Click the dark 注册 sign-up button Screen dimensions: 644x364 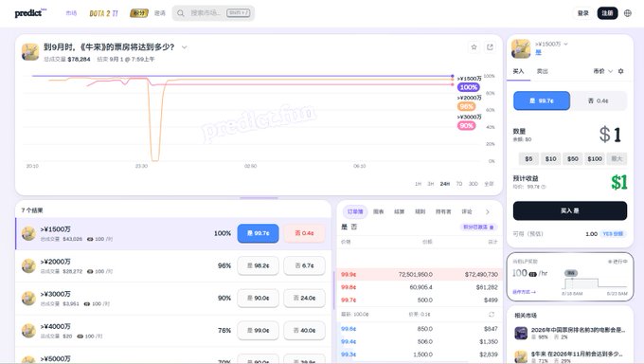607,13
